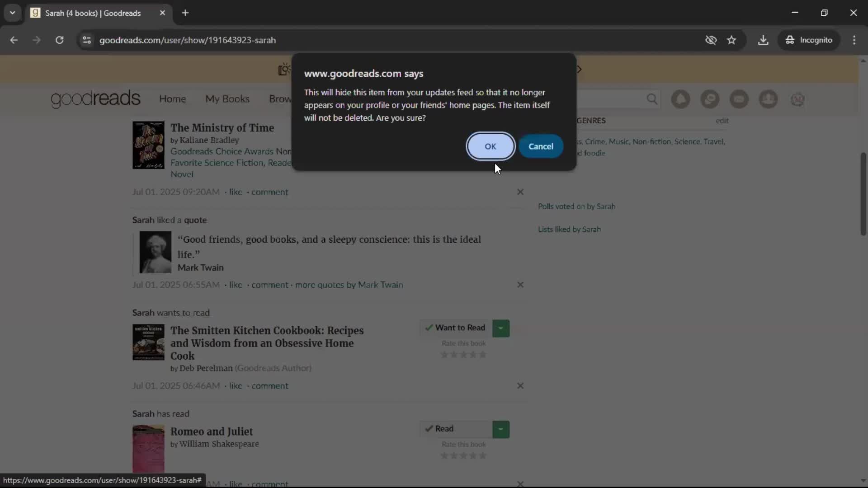Expand Want to Read shelf dropdown
The image size is (868, 488).
tap(501, 328)
